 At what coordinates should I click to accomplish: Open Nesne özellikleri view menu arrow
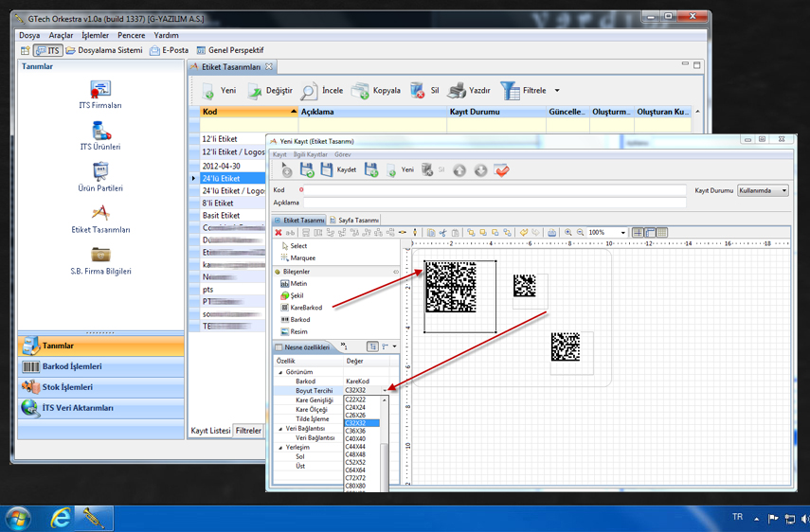[x=395, y=346]
